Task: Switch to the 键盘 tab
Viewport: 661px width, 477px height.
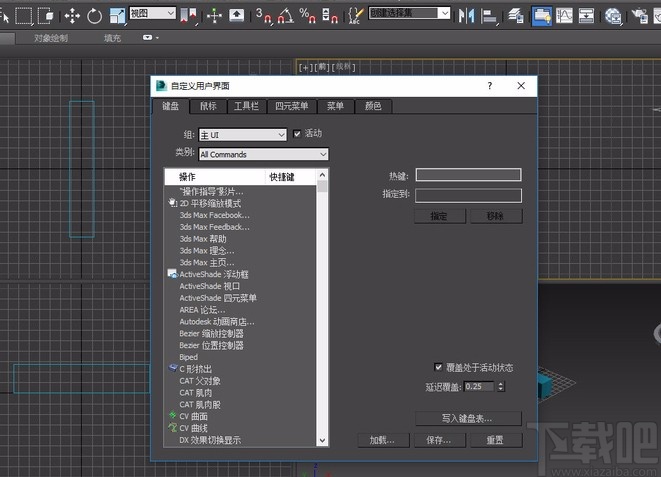Action: click(x=170, y=106)
